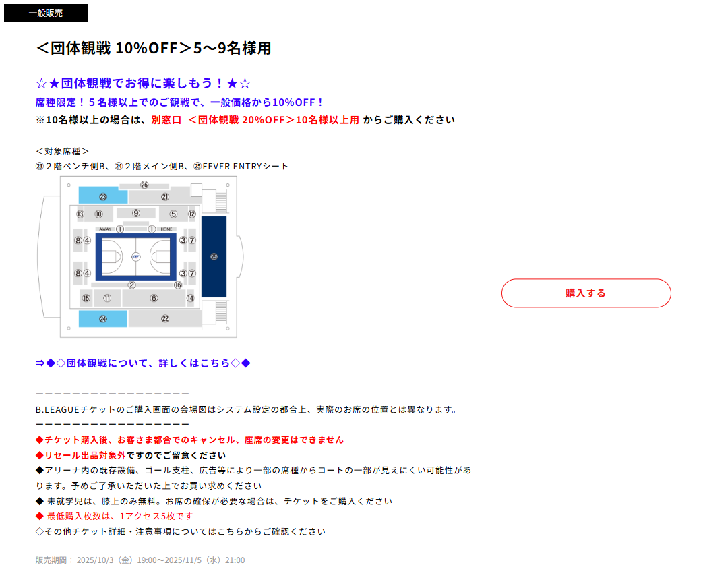703x588 pixels.
Task: Click seat zone 21 on the map
Action: tap(165, 196)
